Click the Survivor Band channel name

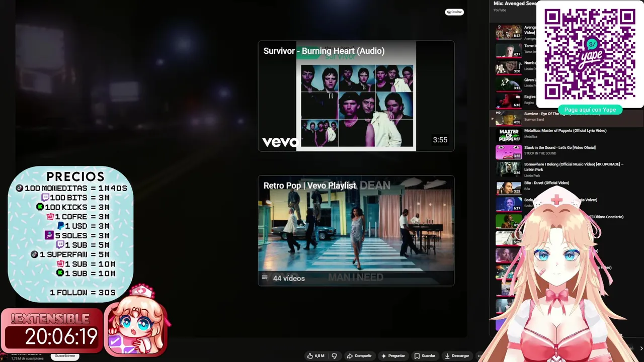(534, 120)
